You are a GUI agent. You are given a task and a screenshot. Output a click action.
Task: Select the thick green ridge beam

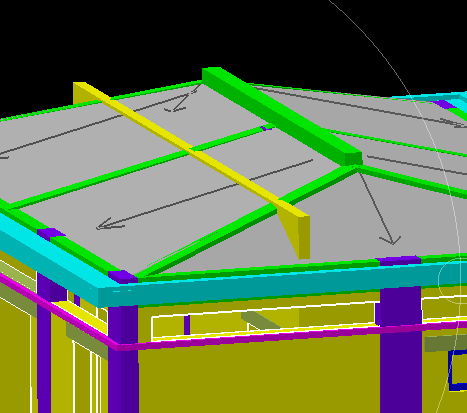tap(283, 115)
